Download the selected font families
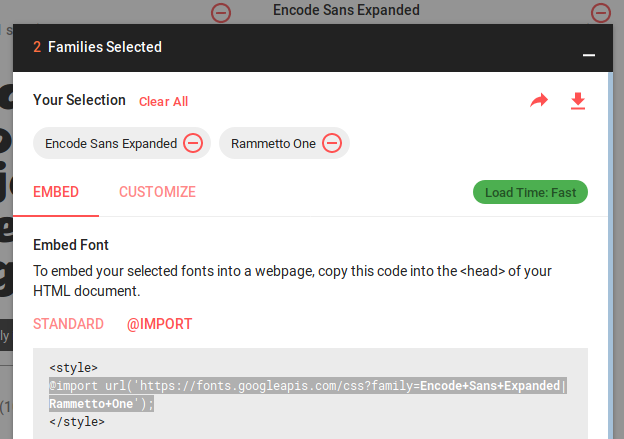The width and height of the screenshot is (624, 439). [578, 101]
